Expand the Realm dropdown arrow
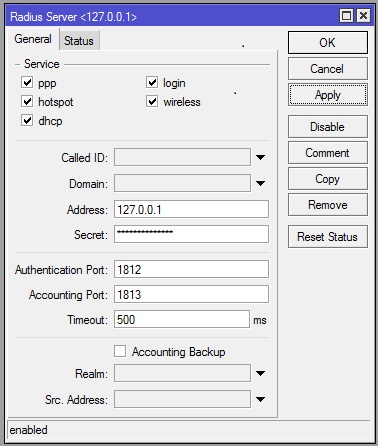Image resolution: width=378 pixels, height=446 pixels. [x=260, y=373]
